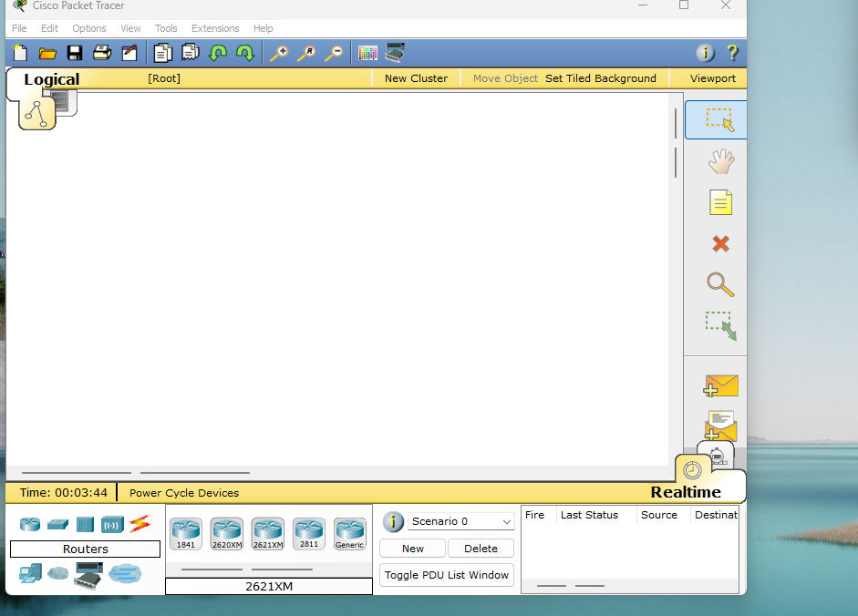Click the [Root] navigation label
Viewport: 858px width, 616px height.
(164, 78)
